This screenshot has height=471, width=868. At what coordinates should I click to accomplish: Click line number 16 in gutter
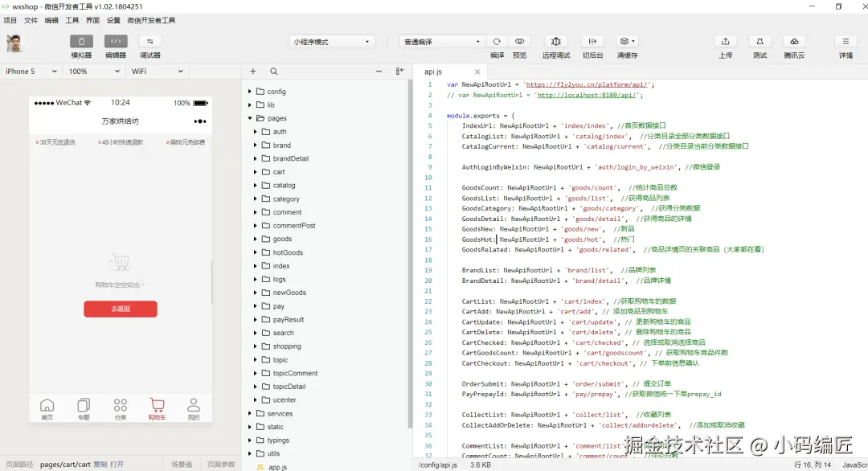click(x=428, y=240)
